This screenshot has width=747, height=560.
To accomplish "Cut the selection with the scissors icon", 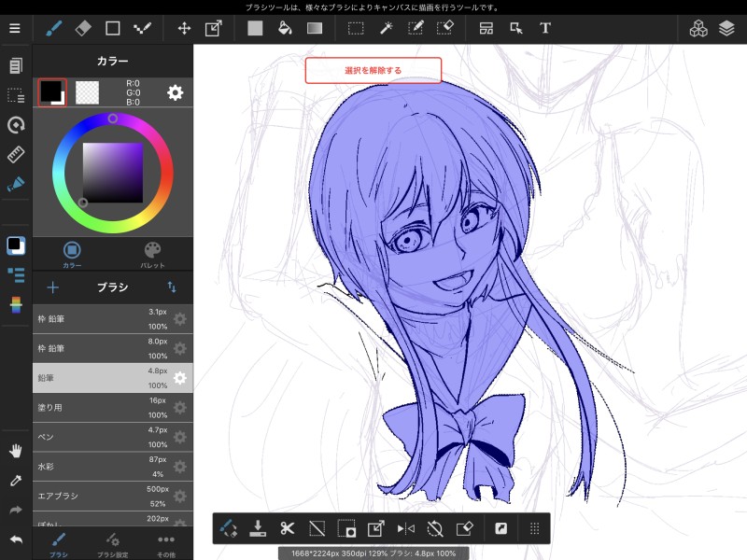I will click(x=288, y=528).
